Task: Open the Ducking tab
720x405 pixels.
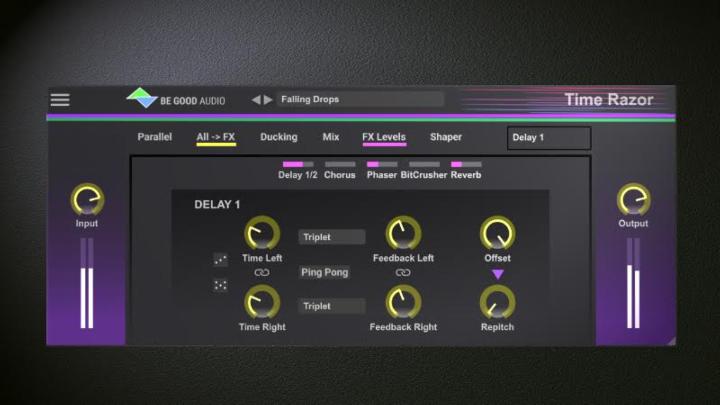Action: pos(279,137)
